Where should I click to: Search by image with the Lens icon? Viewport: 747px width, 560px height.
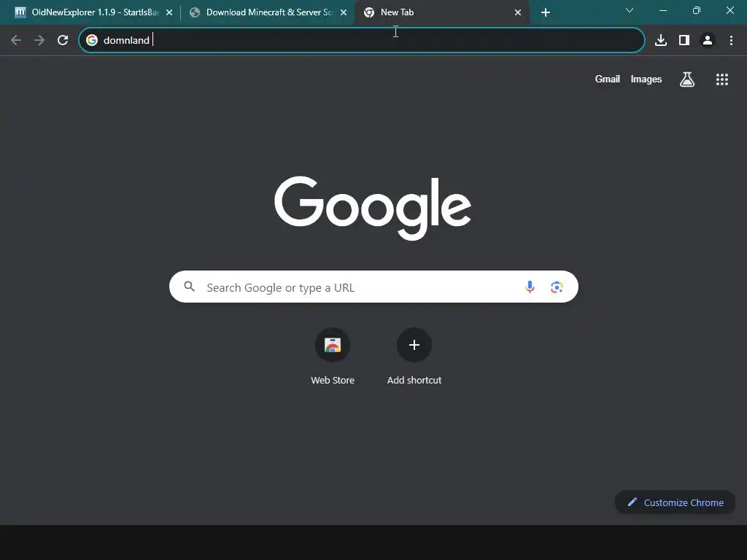pos(557,287)
